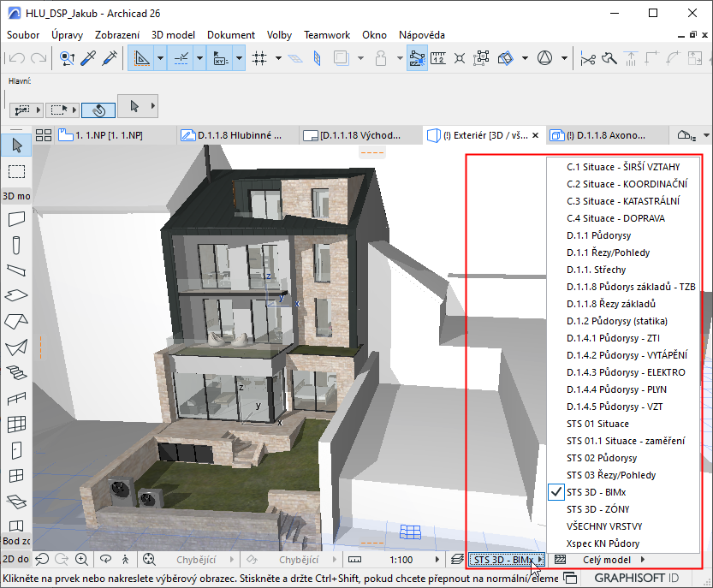Toggle the grid snap button in toolbar
The width and height of the screenshot is (713, 588).
[x=260, y=58]
